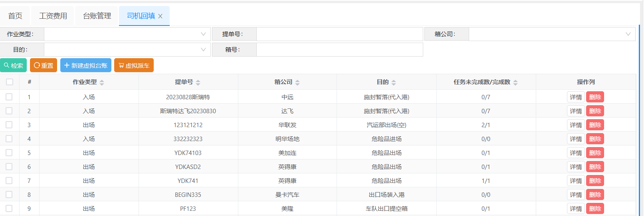
Task: Switch to the 工资费用 tab
Action: click(x=53, y=16)
